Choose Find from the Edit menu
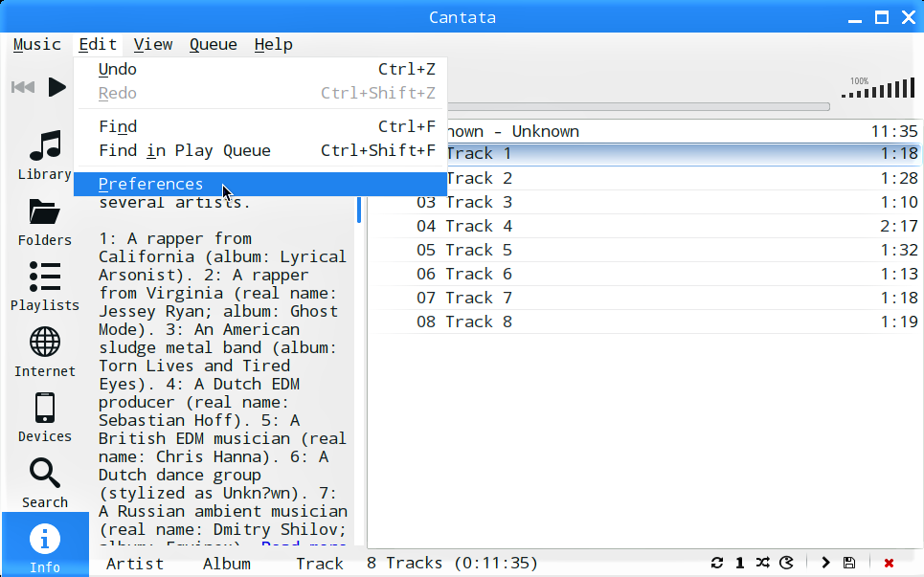Image resolution: width=924 pixels, height=577 pixels. [x=260, y=126]
